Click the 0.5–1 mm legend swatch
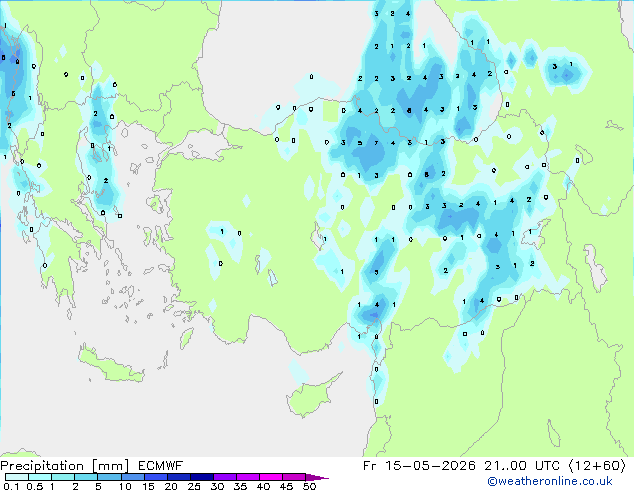This screenshot has height=490, width=634. 40,477
